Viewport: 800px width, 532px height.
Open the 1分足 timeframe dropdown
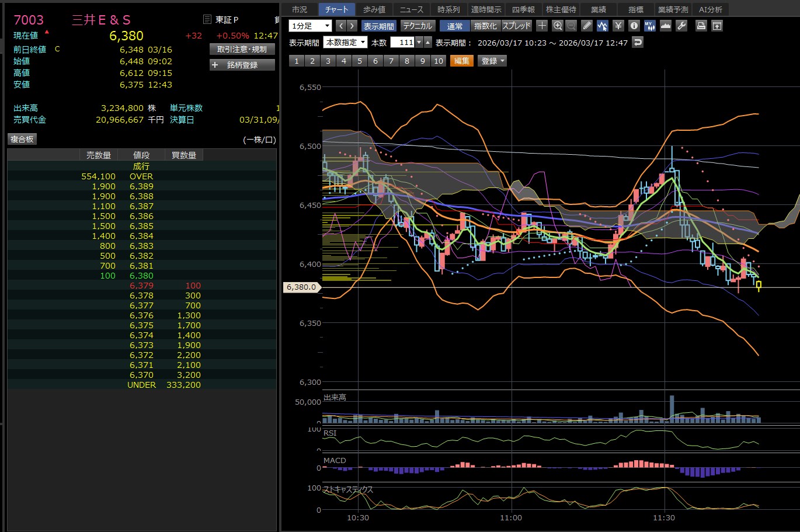(x=310, y=26)
